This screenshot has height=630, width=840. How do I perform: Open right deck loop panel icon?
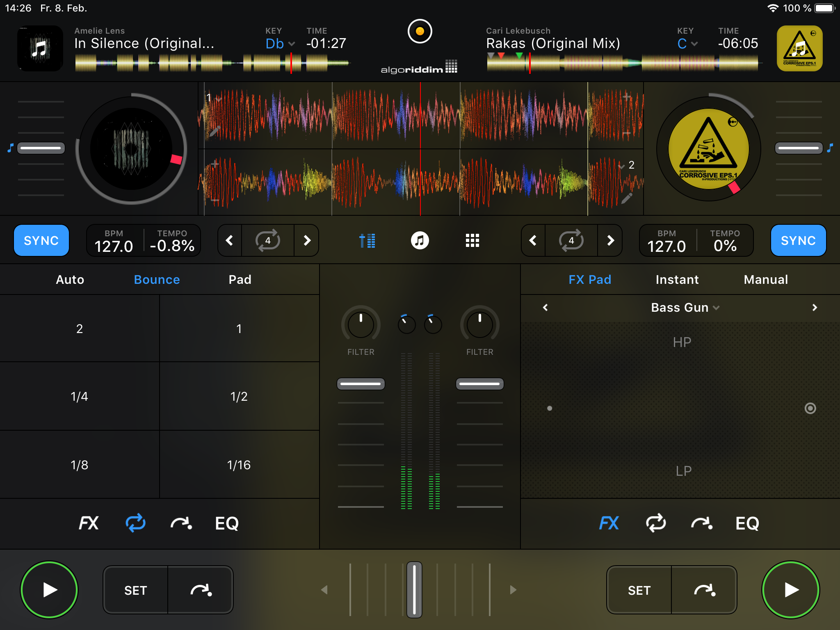click(x=655, y=523)
